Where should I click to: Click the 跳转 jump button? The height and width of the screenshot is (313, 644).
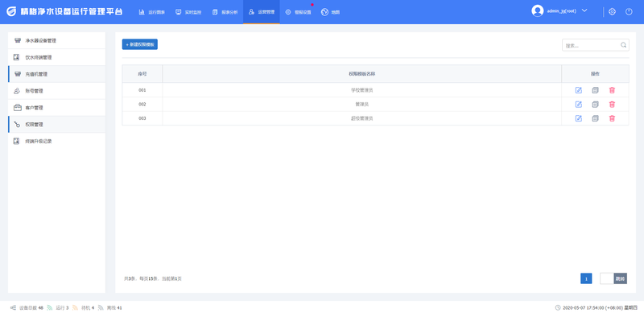click(620, 278)
